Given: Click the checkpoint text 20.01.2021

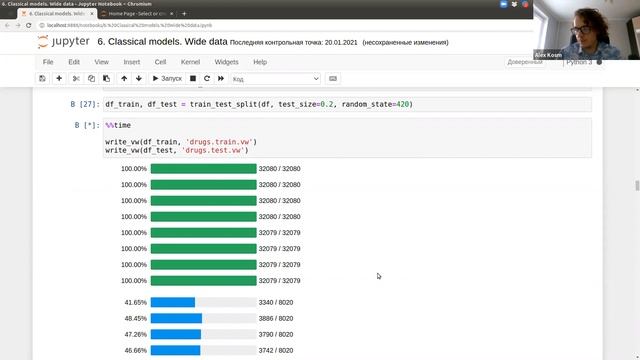Looking at the screenshot, I should [341, 42].
